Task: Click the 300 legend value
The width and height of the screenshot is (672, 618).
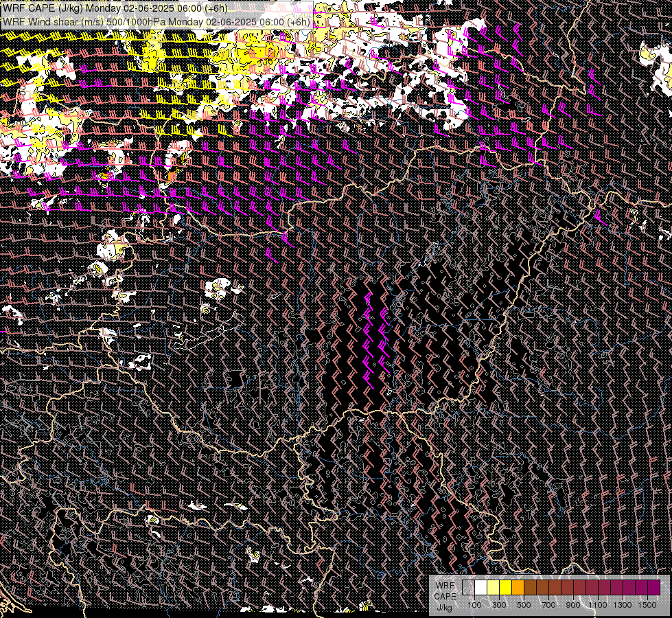Action: (499, 605)
